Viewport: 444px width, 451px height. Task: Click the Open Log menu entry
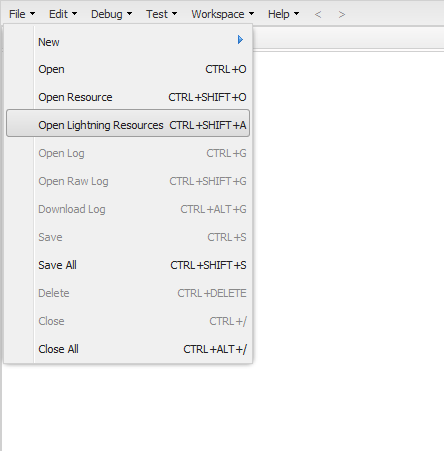(x=128, y=153)
